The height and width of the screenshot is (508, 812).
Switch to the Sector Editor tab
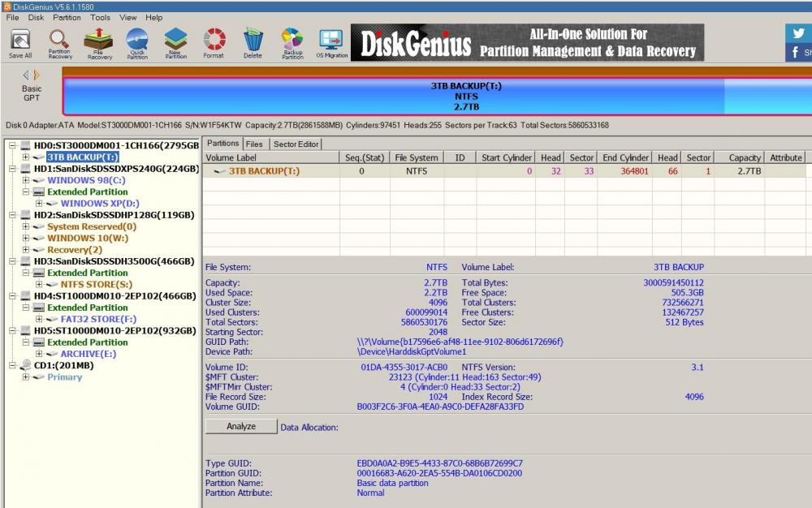(296, 144)
